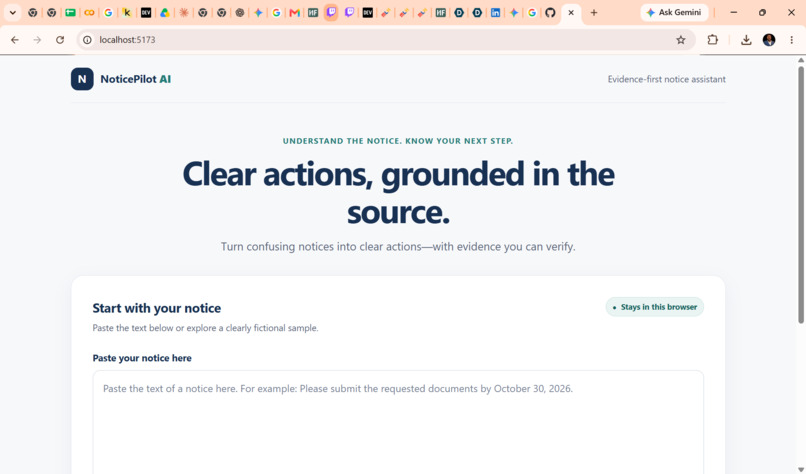Reload the localhost page

pos(60,40)
